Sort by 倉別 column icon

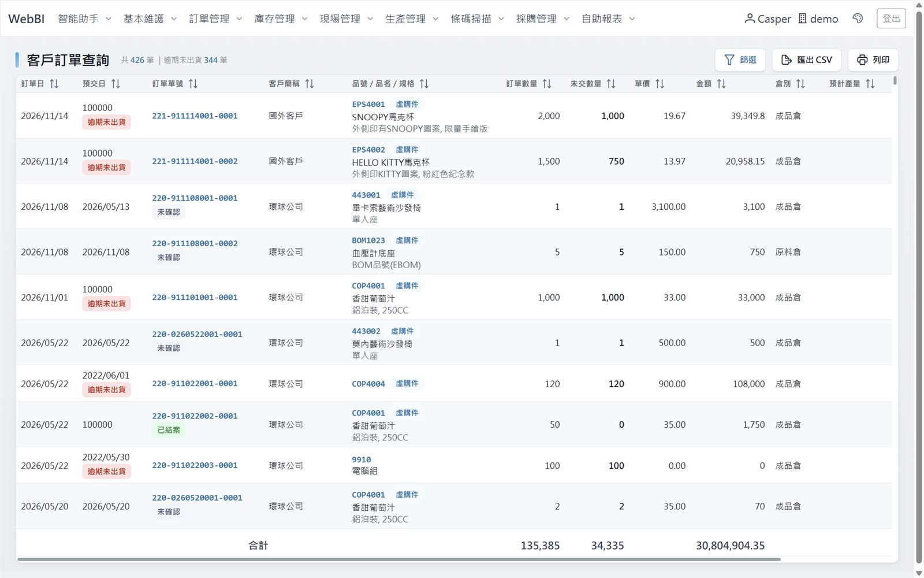(800, 84)
